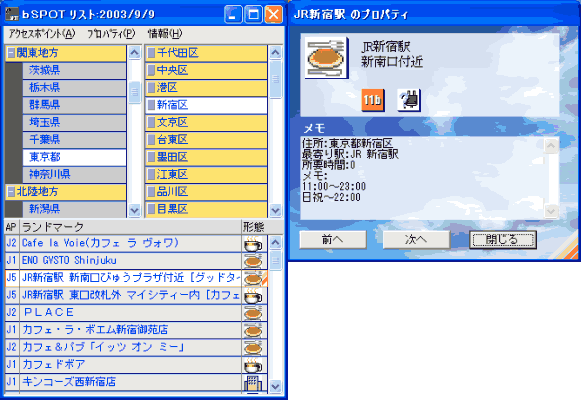
Task: Click the AP column header
Action: pyautogui.click(x=11, y=227)
